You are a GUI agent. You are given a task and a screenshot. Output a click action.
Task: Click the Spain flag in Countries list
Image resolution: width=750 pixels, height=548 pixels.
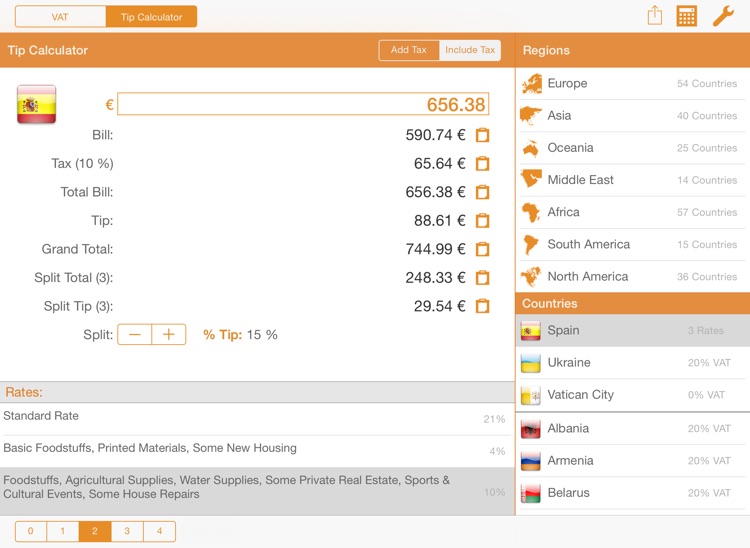(530, 330)
